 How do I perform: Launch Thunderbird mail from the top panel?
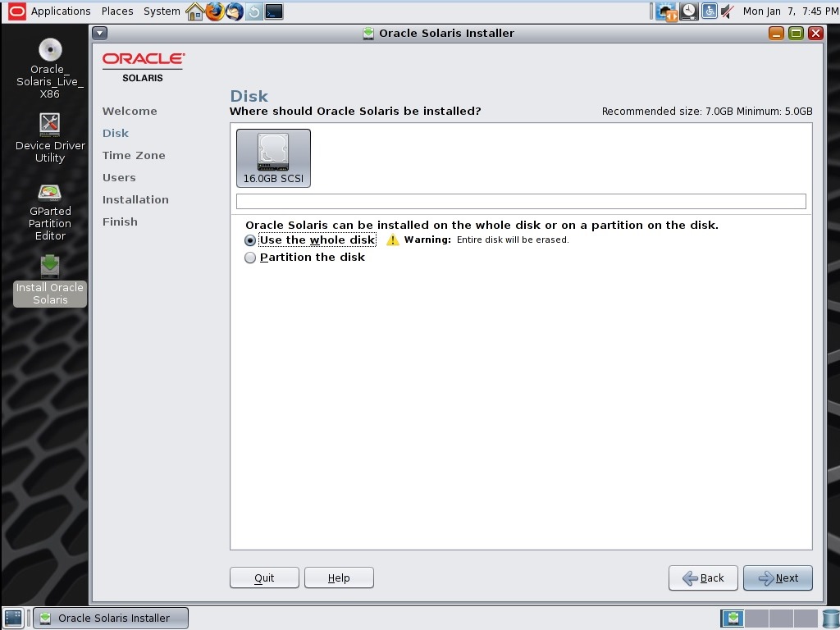point(234,11)
